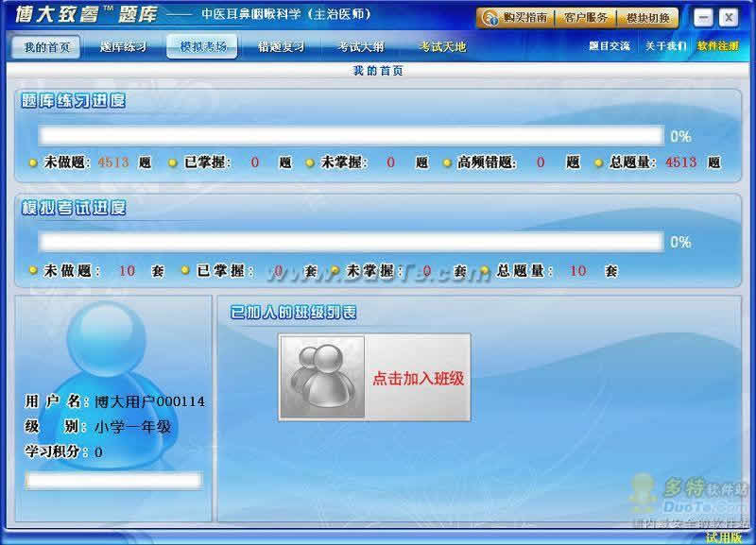Click the 模块切换 button

pos(647,18)
